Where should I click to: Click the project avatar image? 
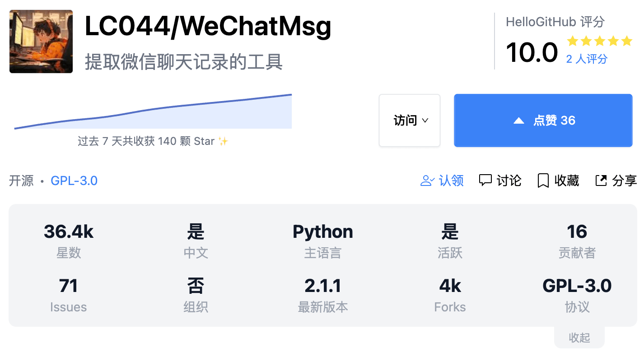(41, 41)
